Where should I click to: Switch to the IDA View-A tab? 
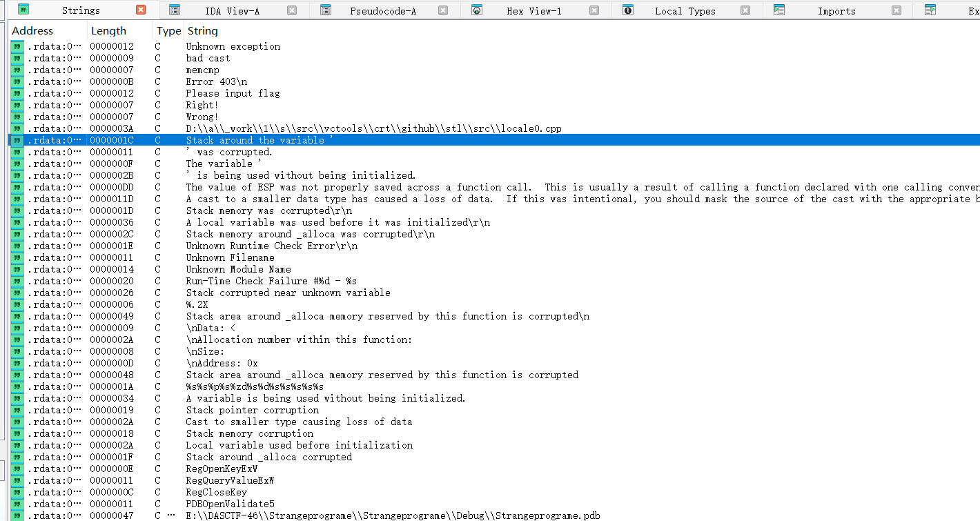232,10
